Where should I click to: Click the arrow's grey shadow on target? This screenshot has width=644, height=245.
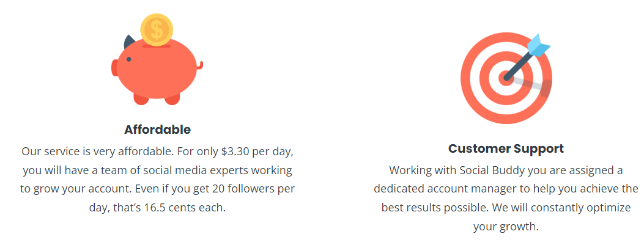pos(529,85)
